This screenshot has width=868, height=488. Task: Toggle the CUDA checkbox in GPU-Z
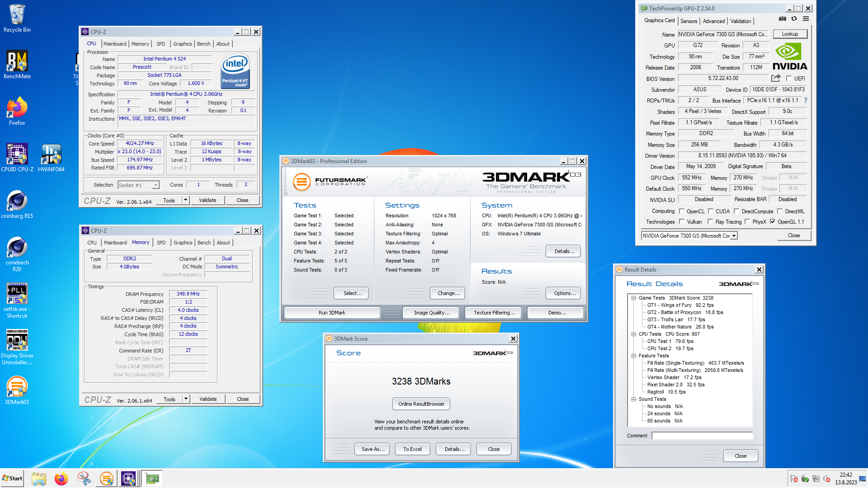click(x=710, y=211)
